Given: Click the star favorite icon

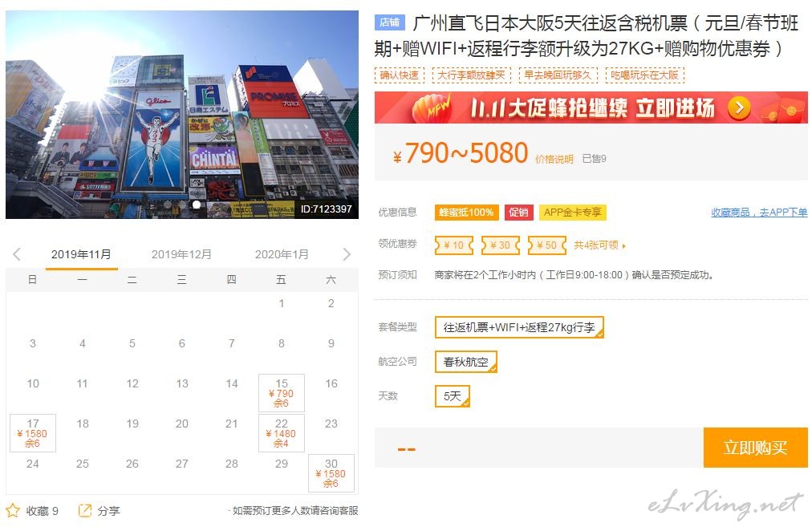Looking at the screenshot, I should pos(13,510).
